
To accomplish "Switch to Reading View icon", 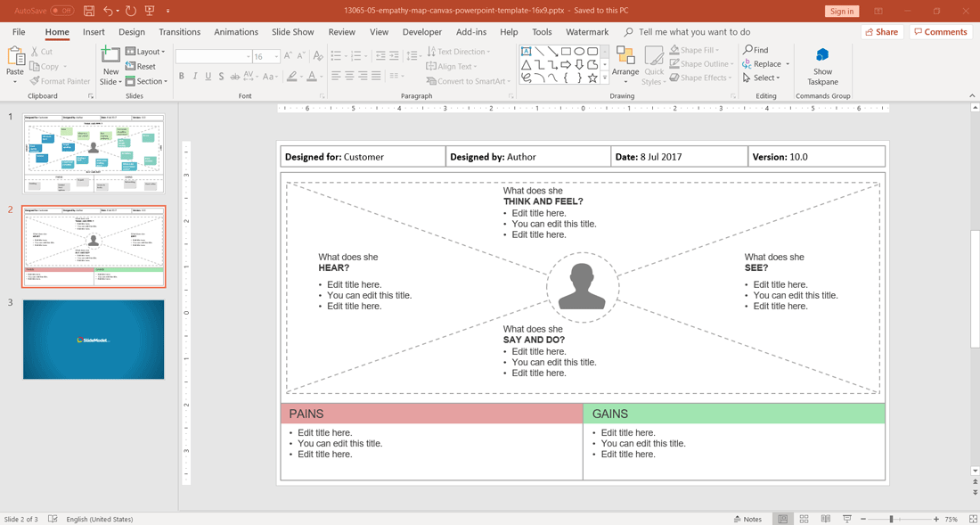I will point(826,519).
